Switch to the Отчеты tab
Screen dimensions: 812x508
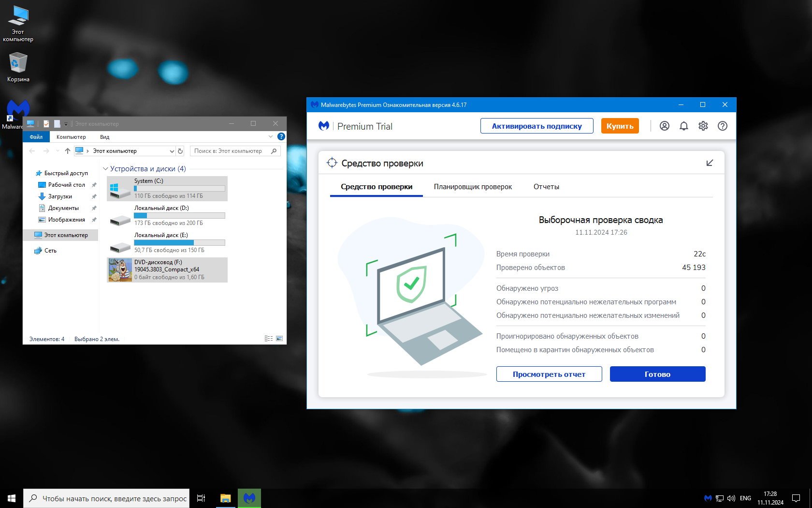(546, 187)
